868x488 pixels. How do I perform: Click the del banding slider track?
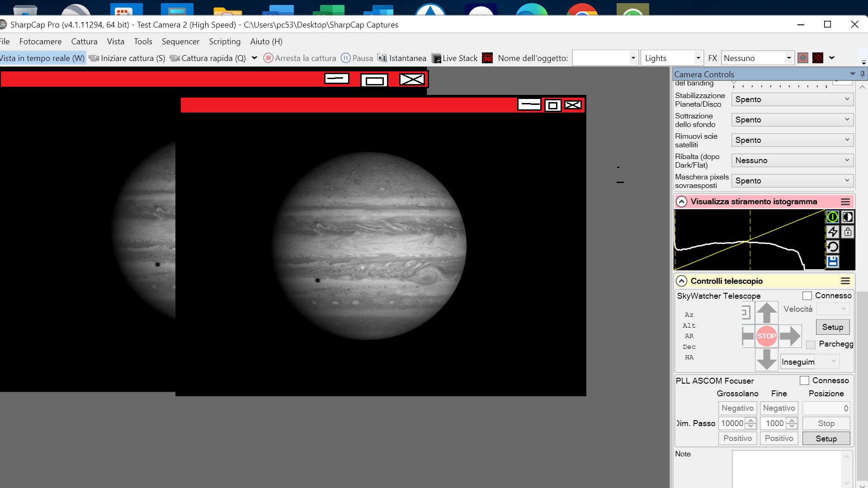tap(780, 84)
